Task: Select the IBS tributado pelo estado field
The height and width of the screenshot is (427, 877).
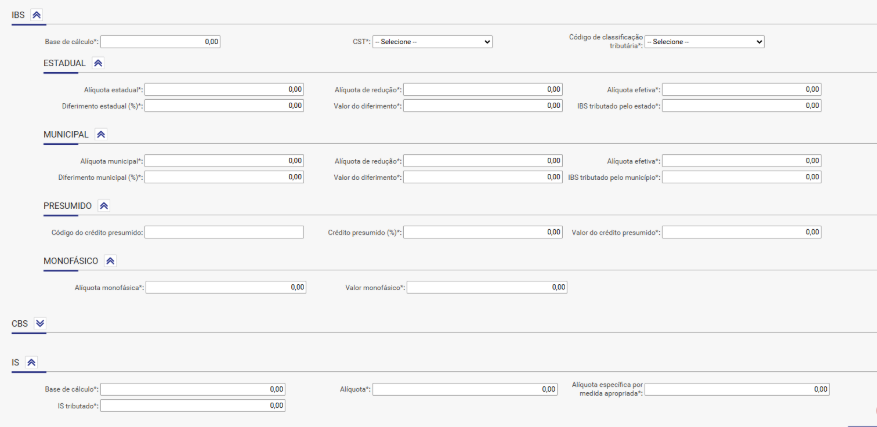Action: 741,105
